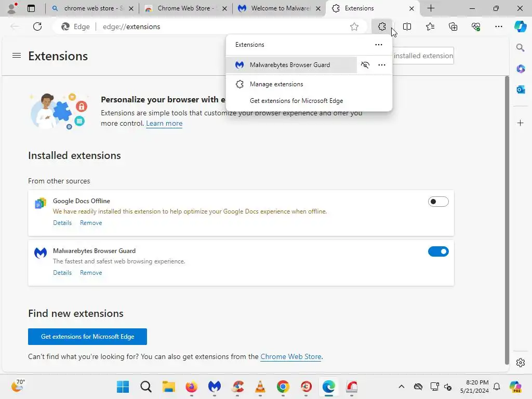Click the Learn more link

pyautogui.click(x=164, y=124)
